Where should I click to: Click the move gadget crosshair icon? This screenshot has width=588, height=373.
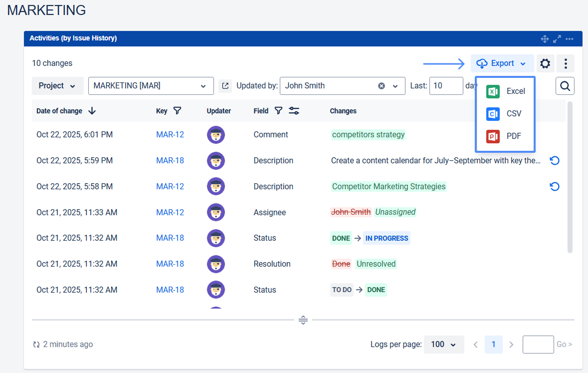545,38
